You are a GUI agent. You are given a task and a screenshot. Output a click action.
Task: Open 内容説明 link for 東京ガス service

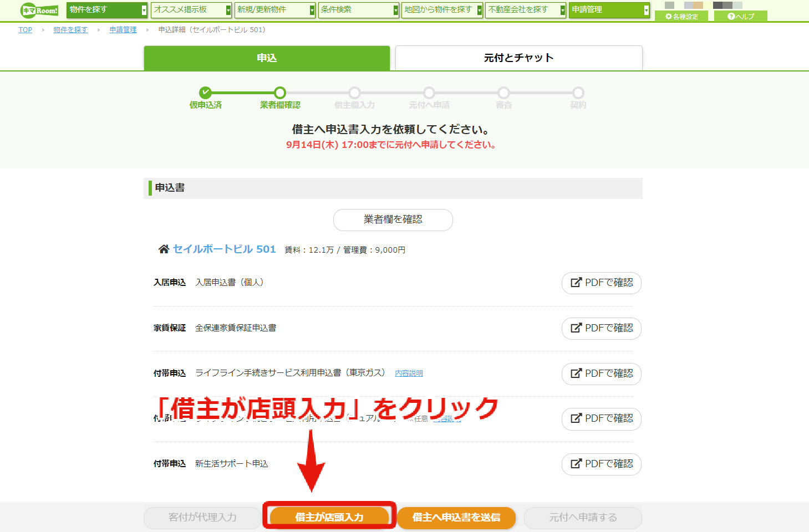[409, 374]
